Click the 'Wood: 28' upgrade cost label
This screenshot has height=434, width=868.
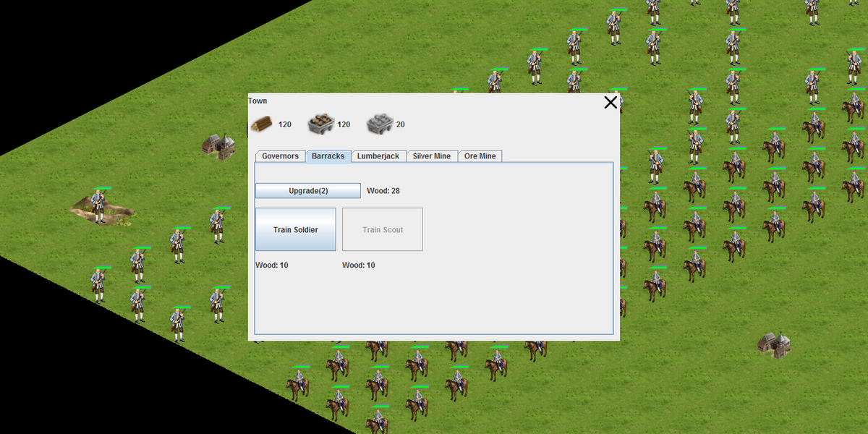(383, 191)
